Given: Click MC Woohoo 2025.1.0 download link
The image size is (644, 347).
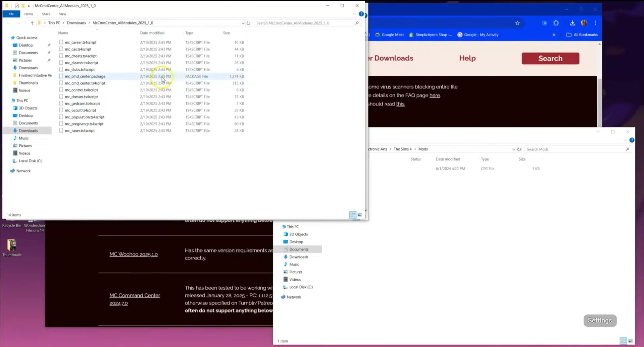Looking at the screenshot, I should 134,254.
